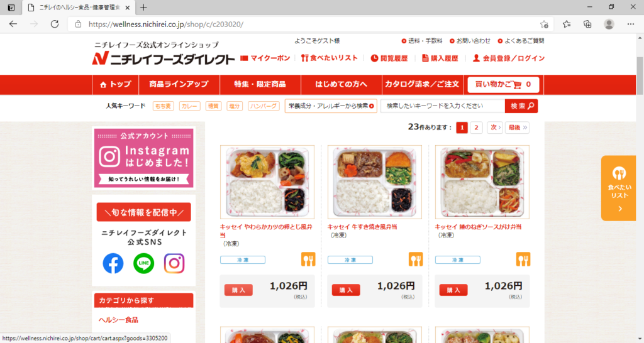This screenshot has height=343, width=644.
Task: Go to results page 2
Action: pos(477,128)
